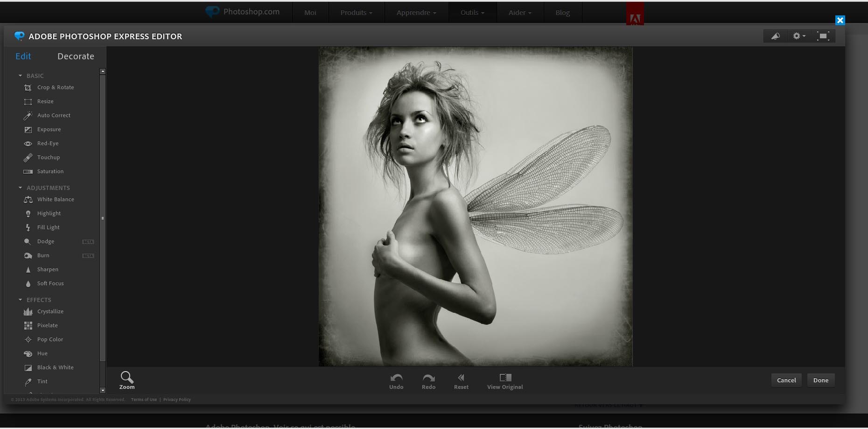Open the Produits dropdown menu
The width and height of the screenshot is (868, 429).
[357, 13]
